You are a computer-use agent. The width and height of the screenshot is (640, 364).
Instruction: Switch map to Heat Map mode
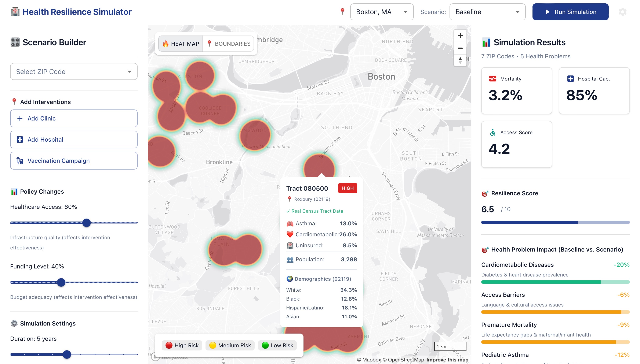click(181, 44)
